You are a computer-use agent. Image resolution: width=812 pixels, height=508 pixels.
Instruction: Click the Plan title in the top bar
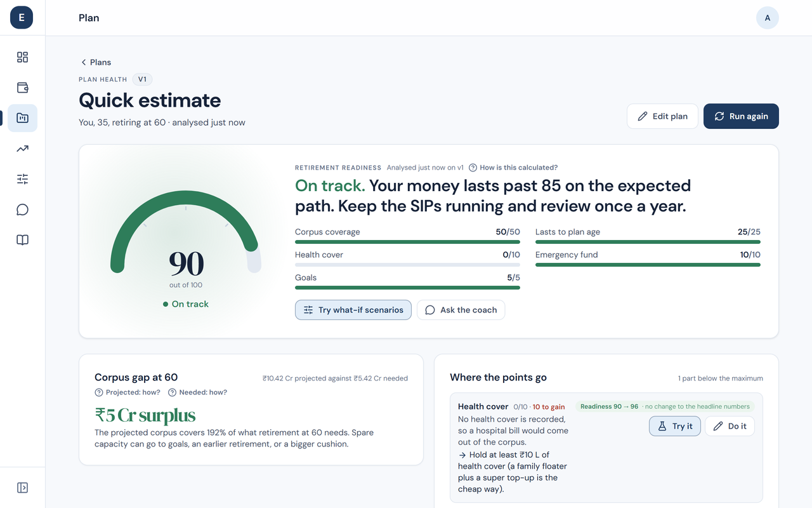(x=89, y=18)
